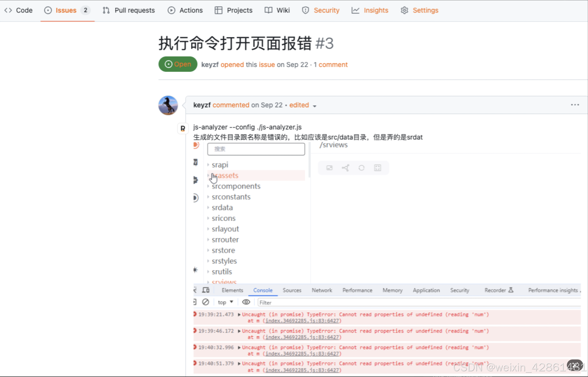Open DevTools Sources tab
The width and height of the screenshot is (588, 377).
pyautogui.click(x=292, y=290)
